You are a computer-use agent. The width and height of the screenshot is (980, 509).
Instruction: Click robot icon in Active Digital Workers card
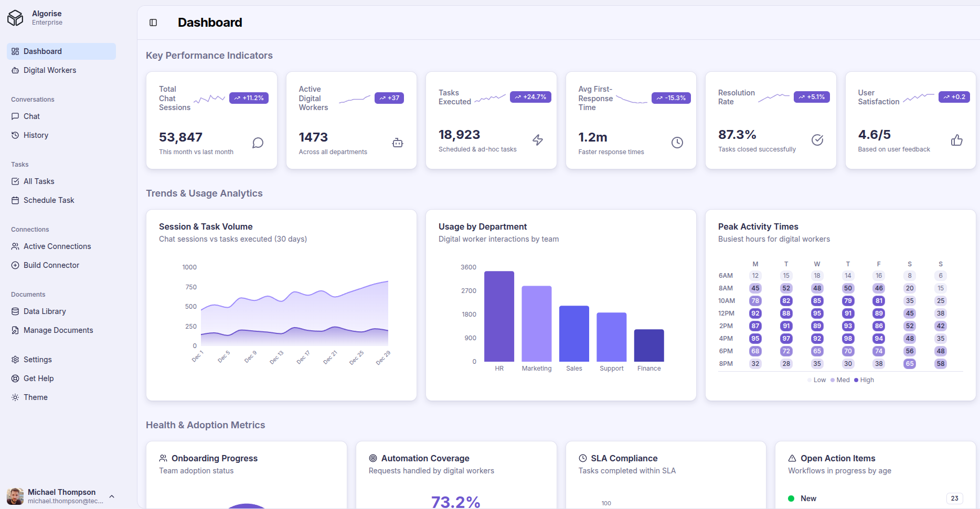pos(398,143)
